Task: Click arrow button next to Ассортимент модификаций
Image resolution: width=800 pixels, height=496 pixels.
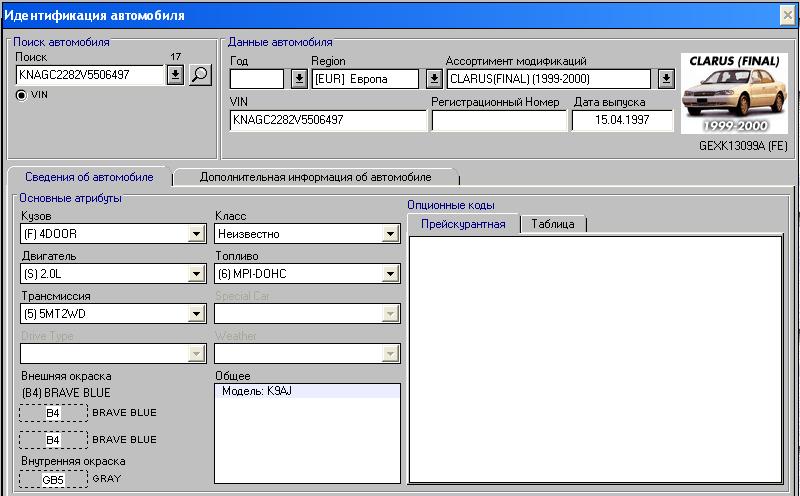Action: 667,79
